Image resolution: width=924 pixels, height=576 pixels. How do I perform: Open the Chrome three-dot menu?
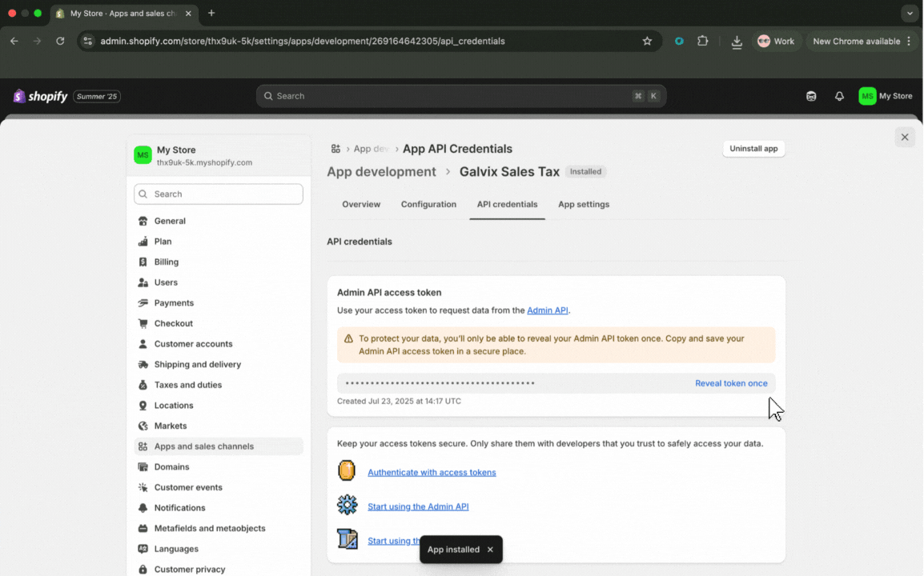click(x=910, y=42)
